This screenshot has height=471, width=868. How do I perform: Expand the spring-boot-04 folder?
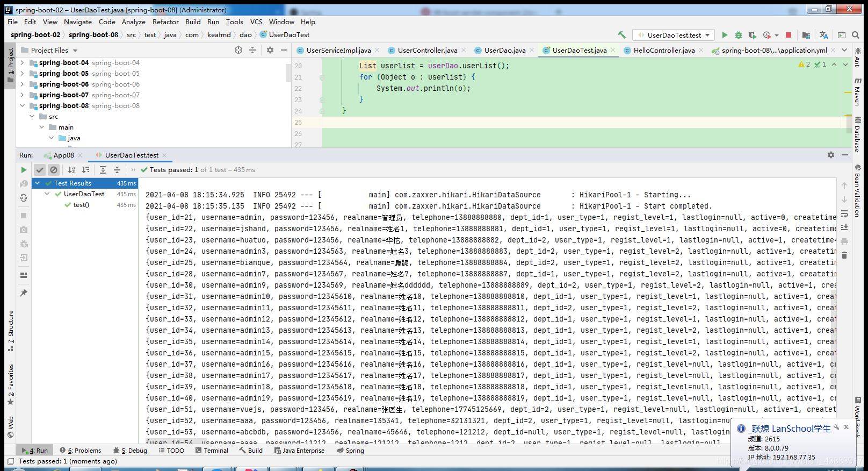pos(22,63)
